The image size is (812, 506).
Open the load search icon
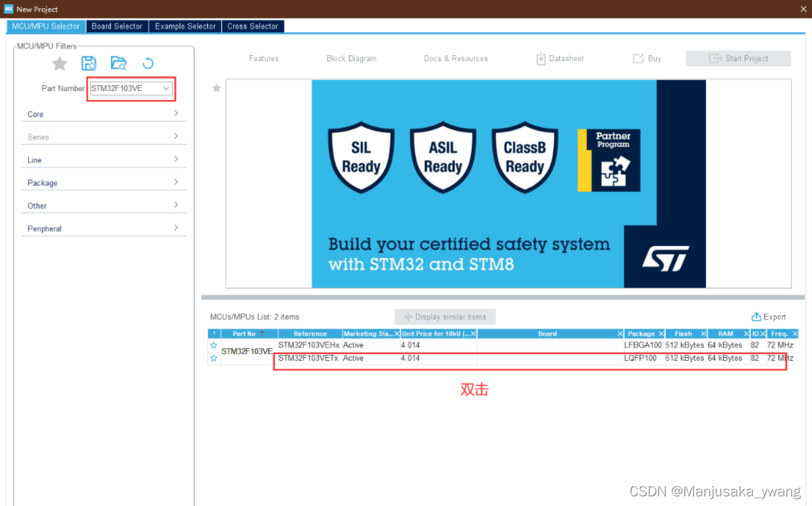119,63
